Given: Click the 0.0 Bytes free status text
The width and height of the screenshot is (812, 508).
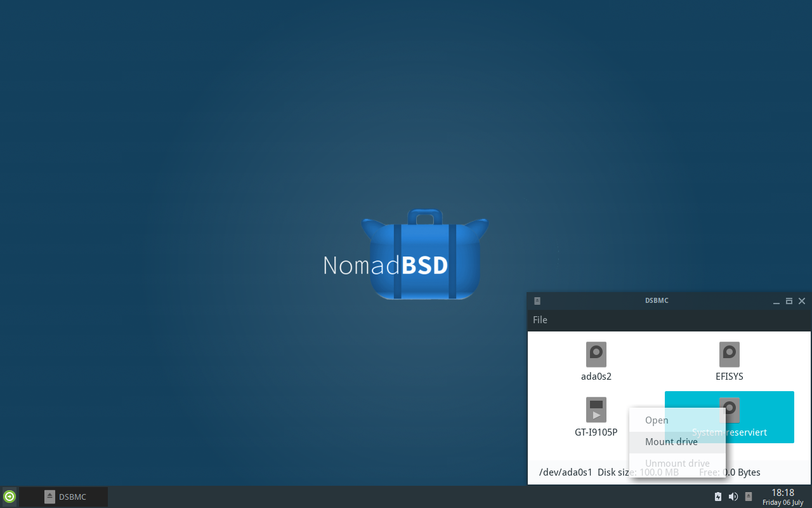Looking at the screenshot, I should tap(742, 472).
